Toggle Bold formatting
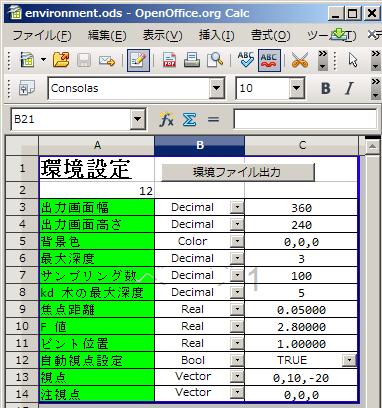 (x=325, y=88)
